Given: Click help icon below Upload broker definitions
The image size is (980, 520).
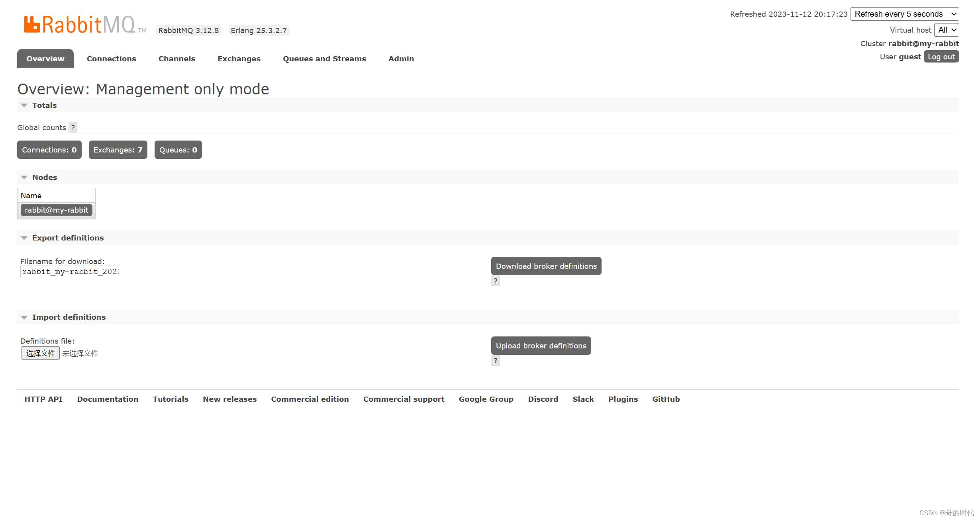Looking at the screenshot, I should pyautogui.click(x=495, y=361).
